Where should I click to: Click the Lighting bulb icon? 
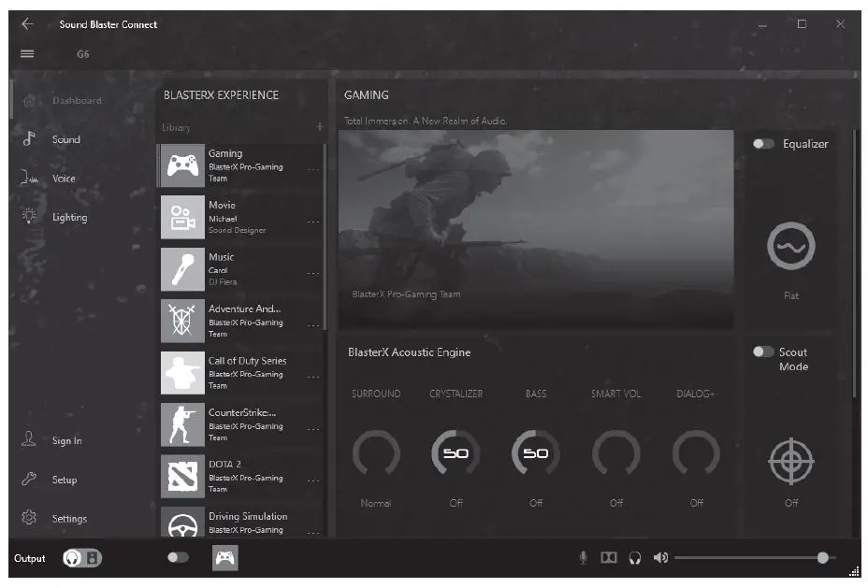point(29,215)
